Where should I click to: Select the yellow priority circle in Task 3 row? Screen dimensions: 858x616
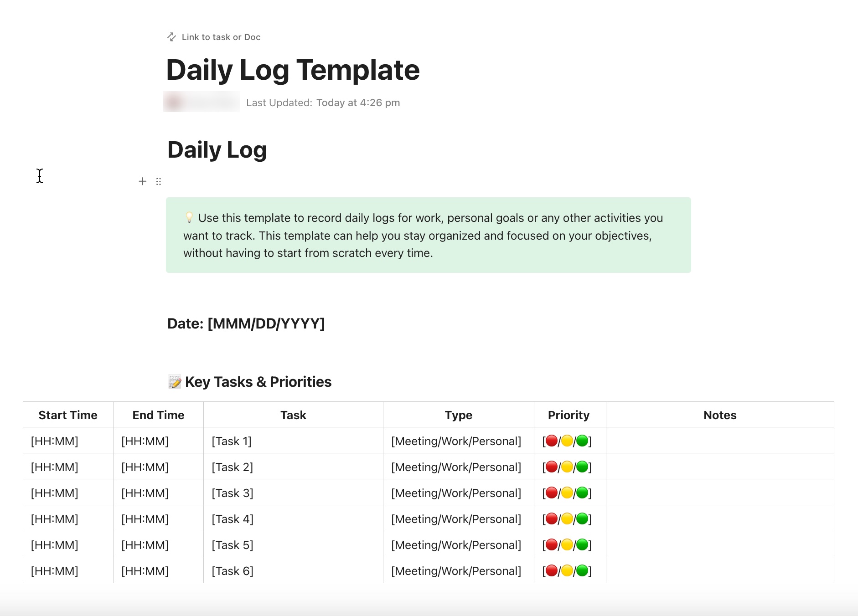(x=567, y=493)
